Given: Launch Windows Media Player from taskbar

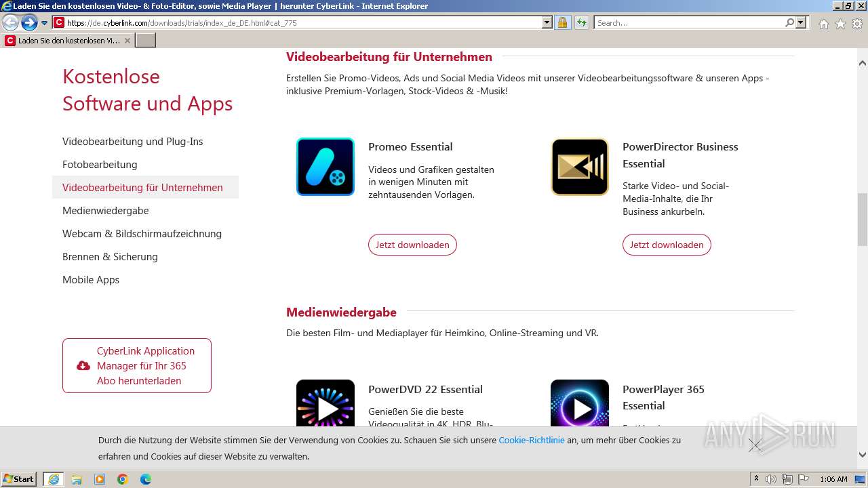Looking at the screenshot, I should tap(100, 479).
